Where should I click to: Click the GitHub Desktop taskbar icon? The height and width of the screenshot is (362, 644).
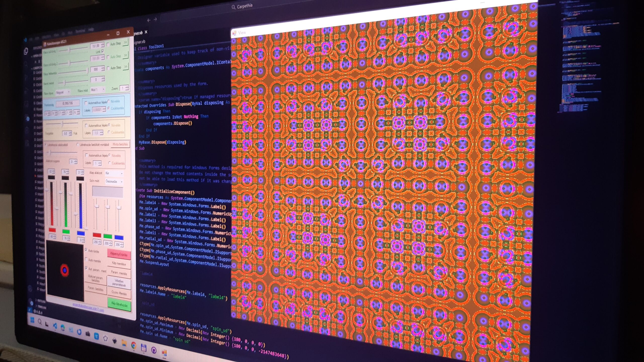pos(154,350)
